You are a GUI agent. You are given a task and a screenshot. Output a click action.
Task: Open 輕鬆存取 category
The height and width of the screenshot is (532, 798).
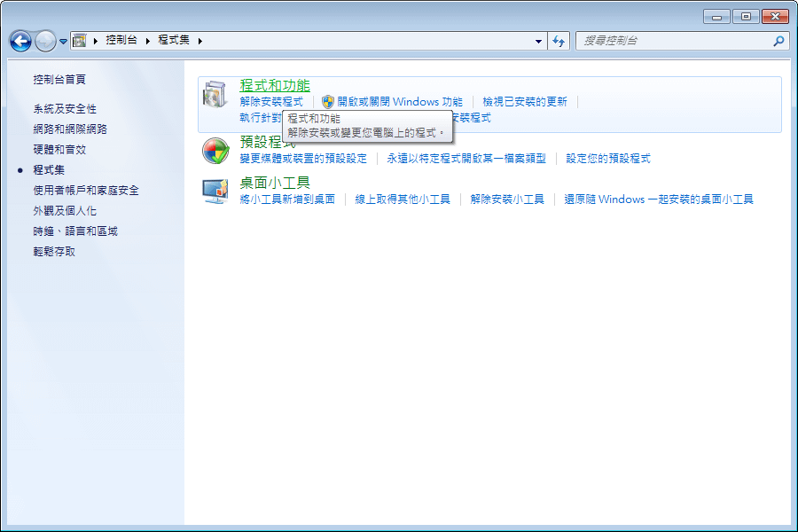coord(54,251)
